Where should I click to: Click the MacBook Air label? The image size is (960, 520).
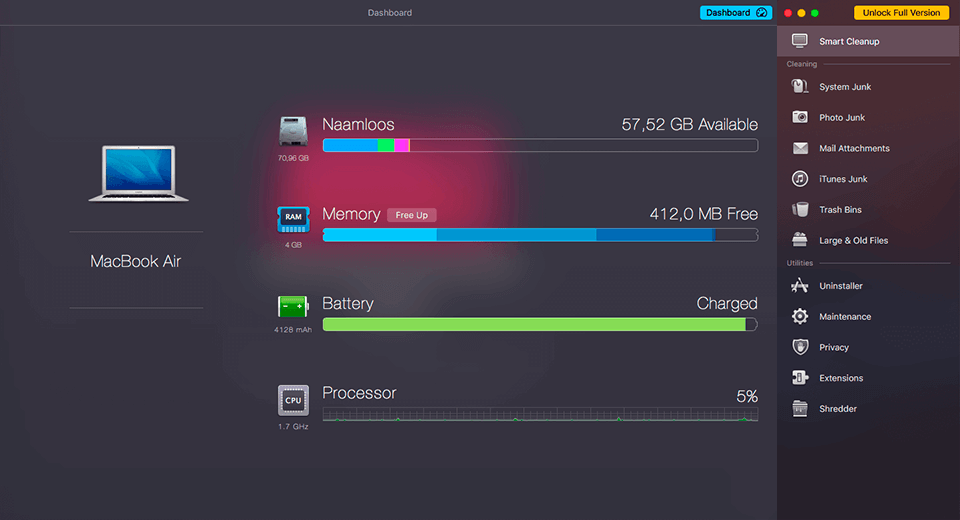pos(135,262)
